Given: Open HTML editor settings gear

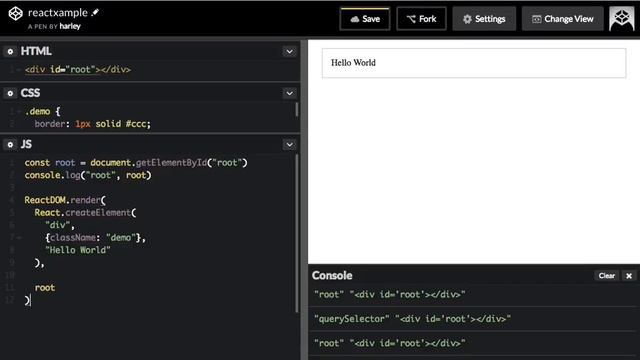Looking at the screenshot, I should point(10,51).
